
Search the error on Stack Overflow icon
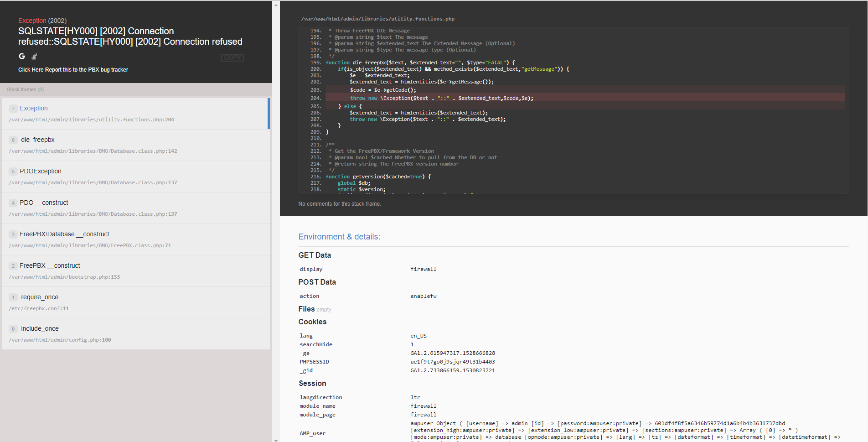click(34, 57)
